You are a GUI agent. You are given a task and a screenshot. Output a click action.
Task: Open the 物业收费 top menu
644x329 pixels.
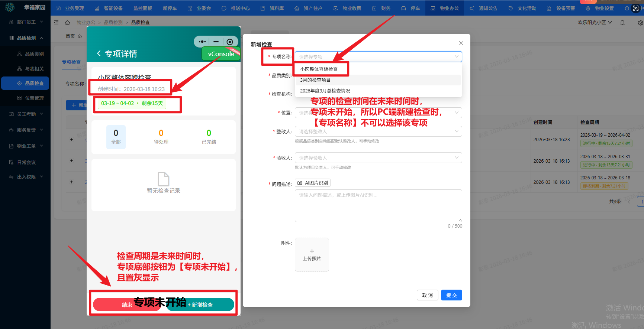347,8
